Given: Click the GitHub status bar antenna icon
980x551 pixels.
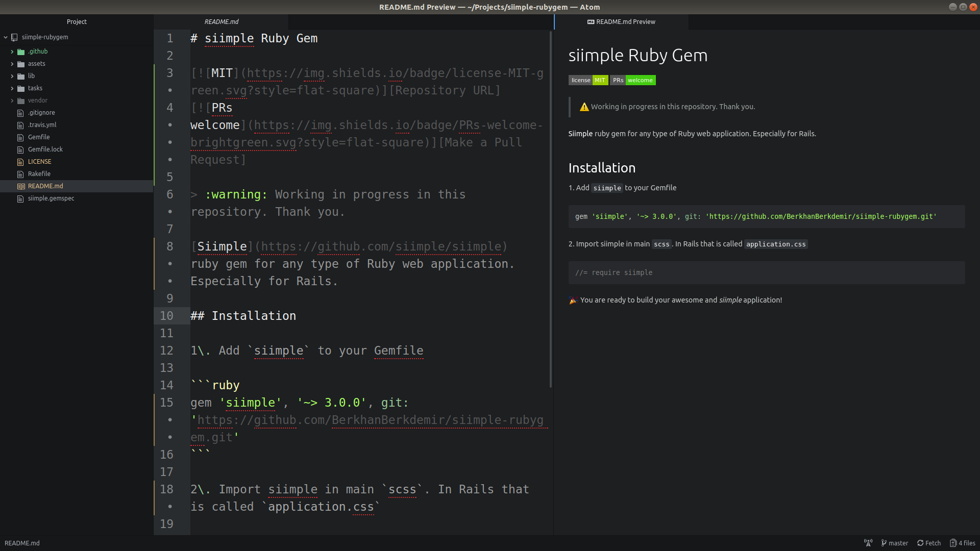Looking at the screenshot, I should point(868,543).
